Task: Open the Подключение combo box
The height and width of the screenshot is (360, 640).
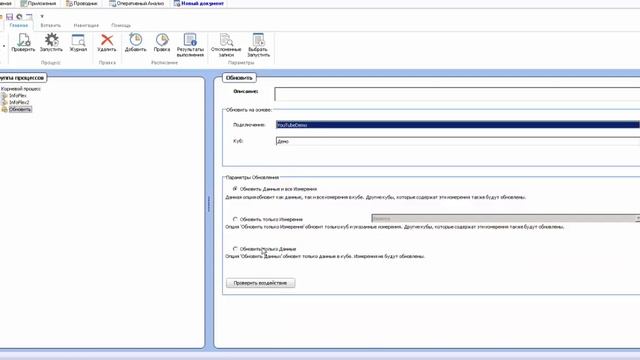Action: [458, 125]
